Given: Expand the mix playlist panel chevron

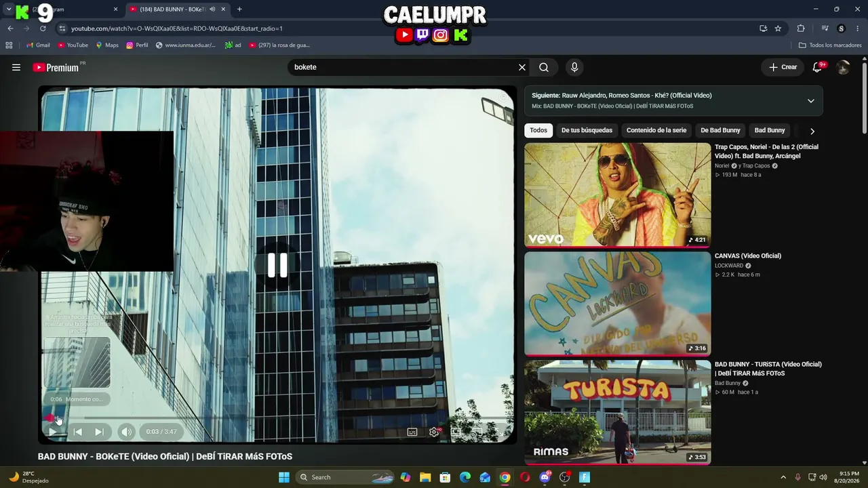Looking at the screenshot, I should [x=811, y=101].
